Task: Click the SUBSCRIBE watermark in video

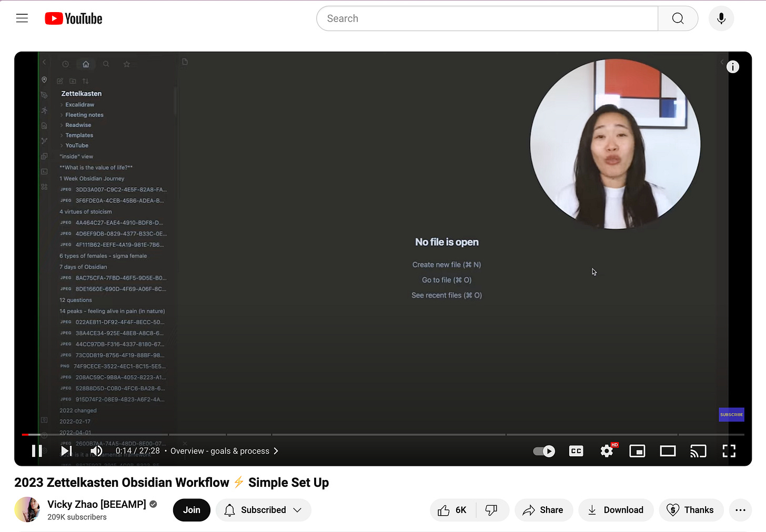Action: coord(731,414)
